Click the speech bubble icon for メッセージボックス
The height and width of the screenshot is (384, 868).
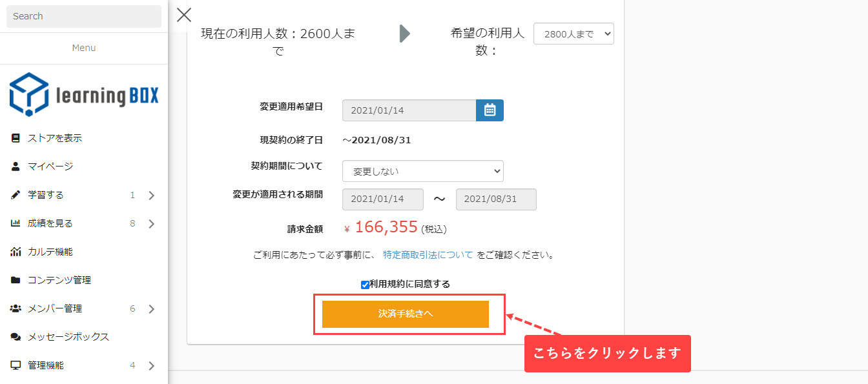15,337
